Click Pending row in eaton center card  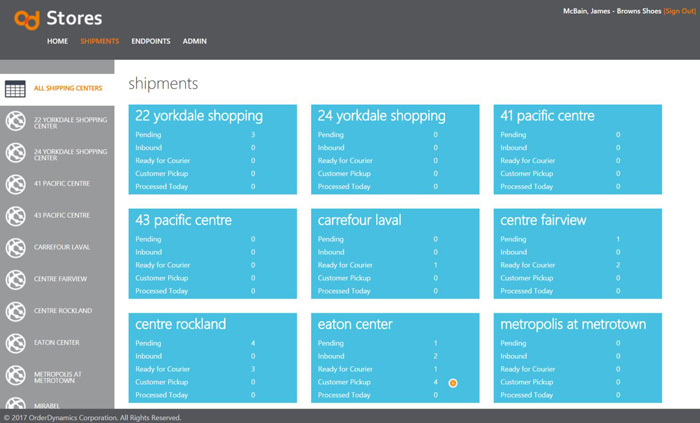point(378,343)
